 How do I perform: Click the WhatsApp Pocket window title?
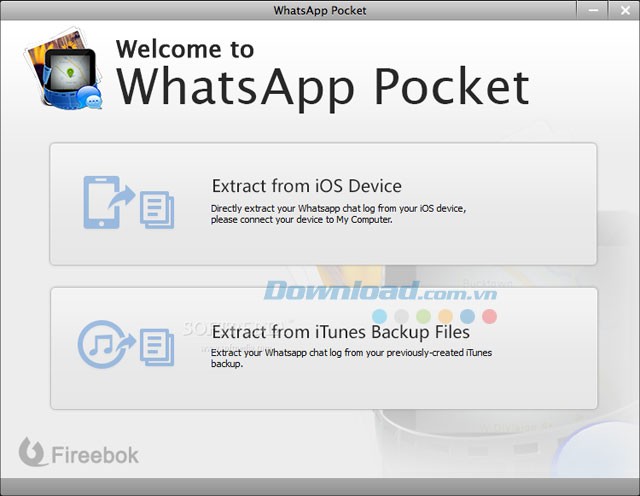click(320, 10)
